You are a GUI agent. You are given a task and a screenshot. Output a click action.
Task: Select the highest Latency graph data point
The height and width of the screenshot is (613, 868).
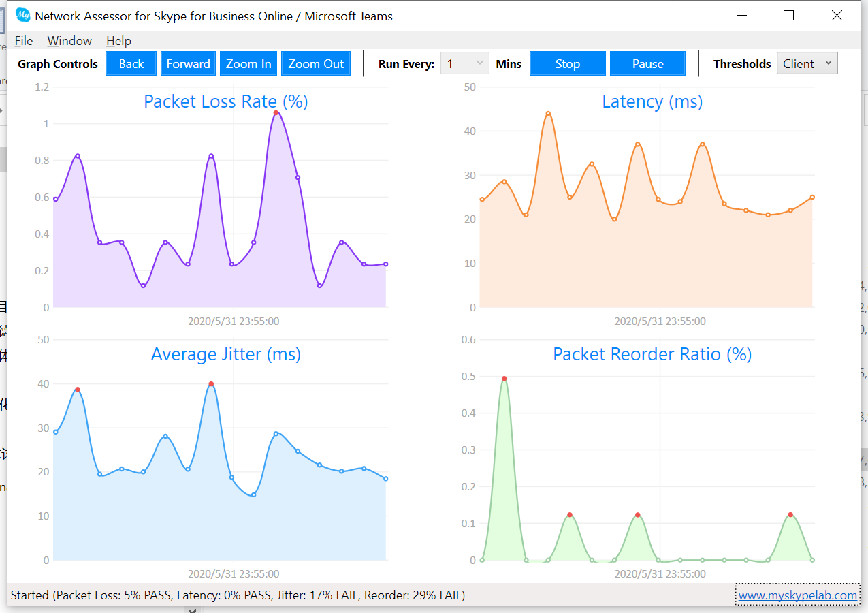[548, 114]
